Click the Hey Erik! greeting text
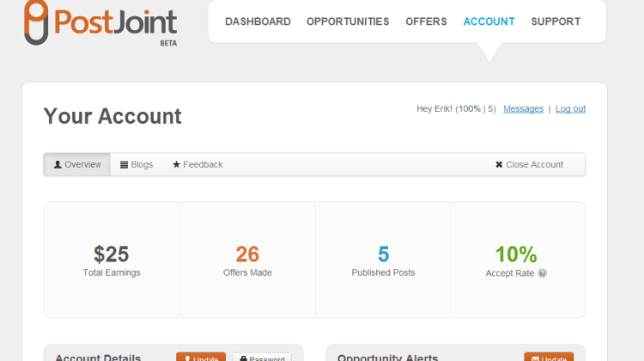 click(x=456, y=109)
